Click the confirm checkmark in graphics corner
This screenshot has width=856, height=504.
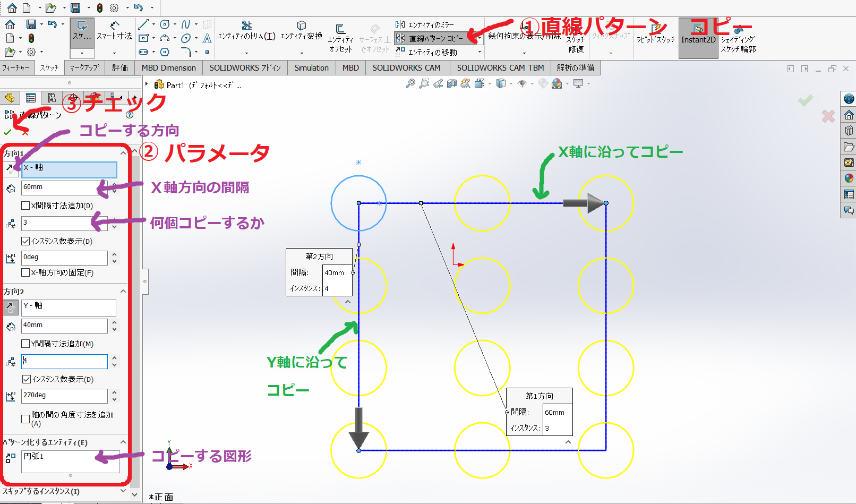(806, 100)
